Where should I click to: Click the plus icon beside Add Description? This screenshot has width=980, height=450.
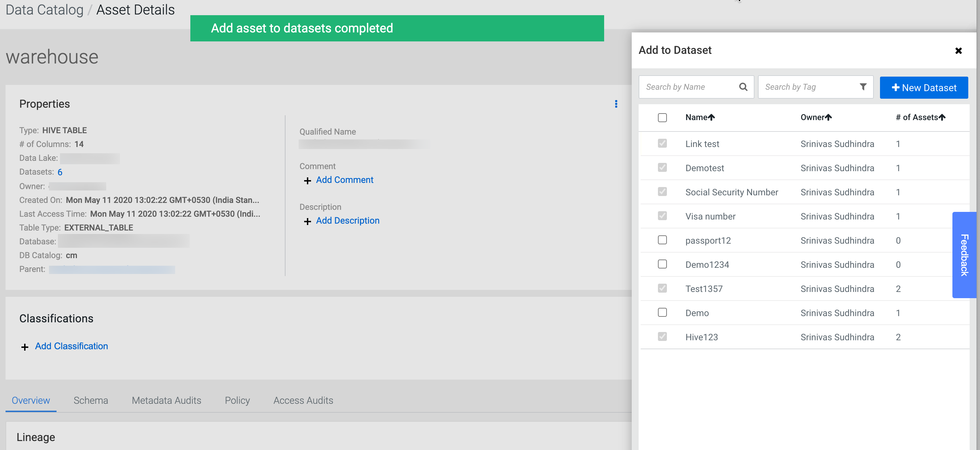[307, 221]
